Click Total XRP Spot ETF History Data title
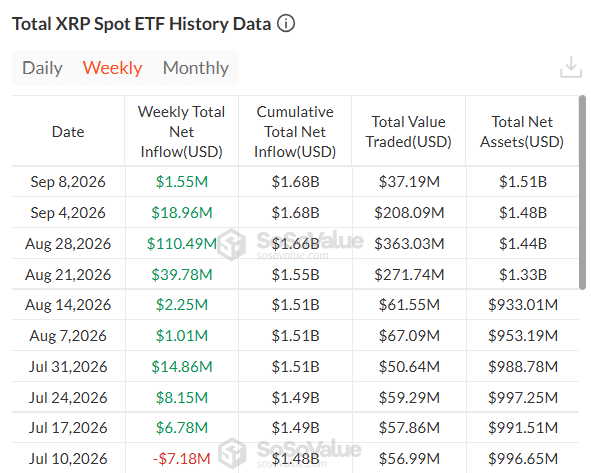The image size is (591, 473). coord(141,24)
